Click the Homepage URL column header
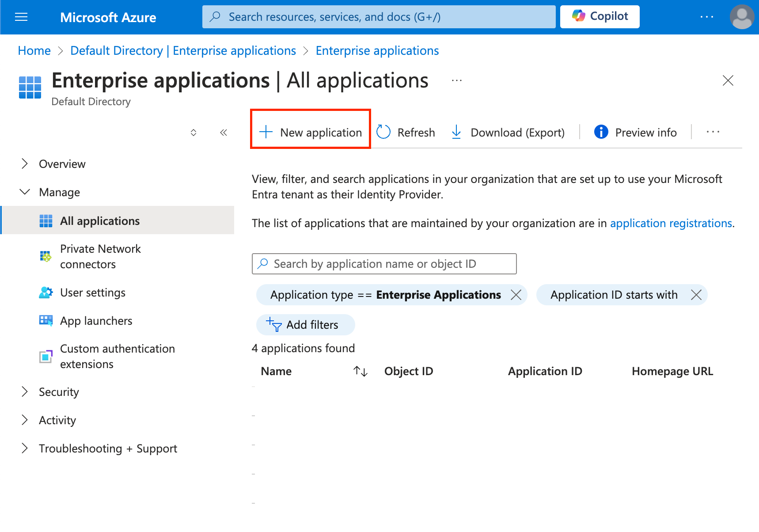759x532 pixels. [672, 371]
